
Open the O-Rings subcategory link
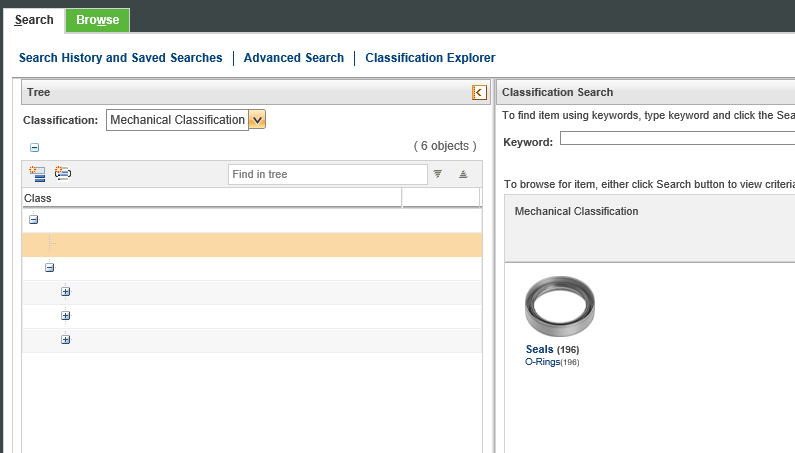pyautogui.click(x=542, y=362)
